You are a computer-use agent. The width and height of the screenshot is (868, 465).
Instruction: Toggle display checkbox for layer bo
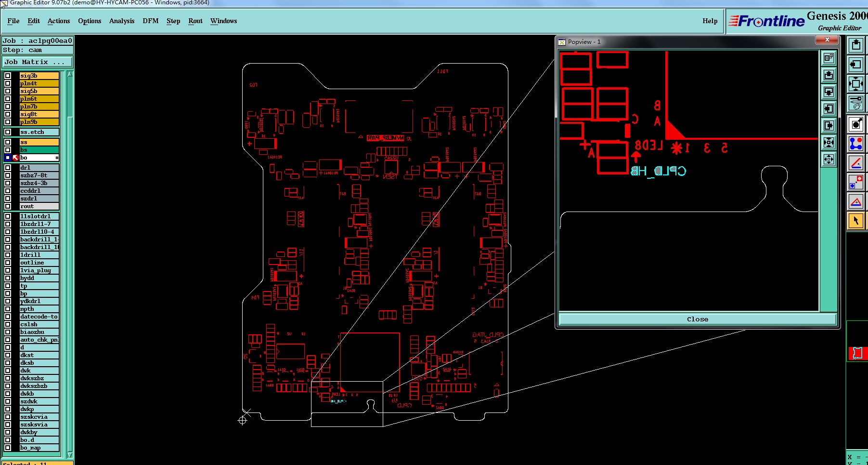coord(8,158)
